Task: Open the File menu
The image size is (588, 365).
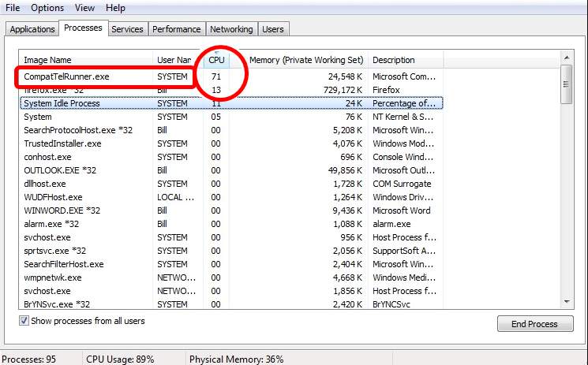Action: click(13, 8)
